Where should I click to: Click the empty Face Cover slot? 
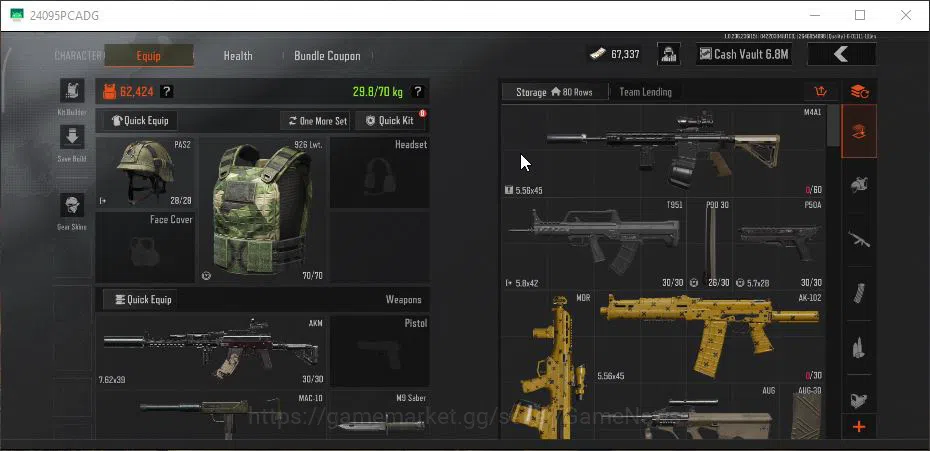pos(145,247)
